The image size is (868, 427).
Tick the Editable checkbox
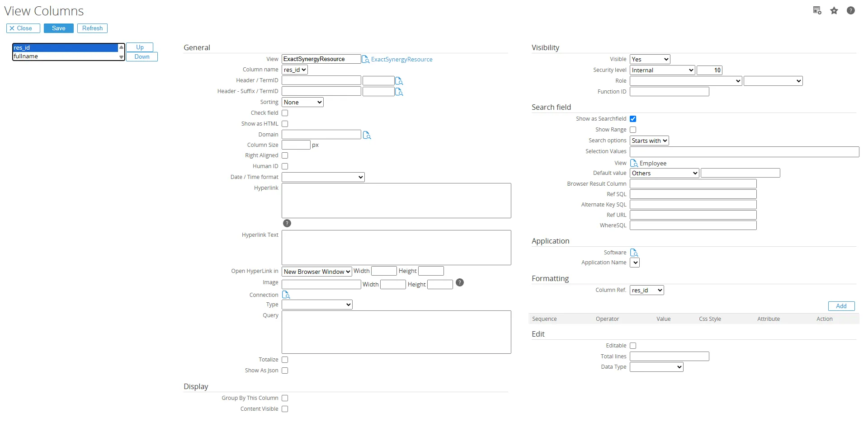tap(633, 346)
